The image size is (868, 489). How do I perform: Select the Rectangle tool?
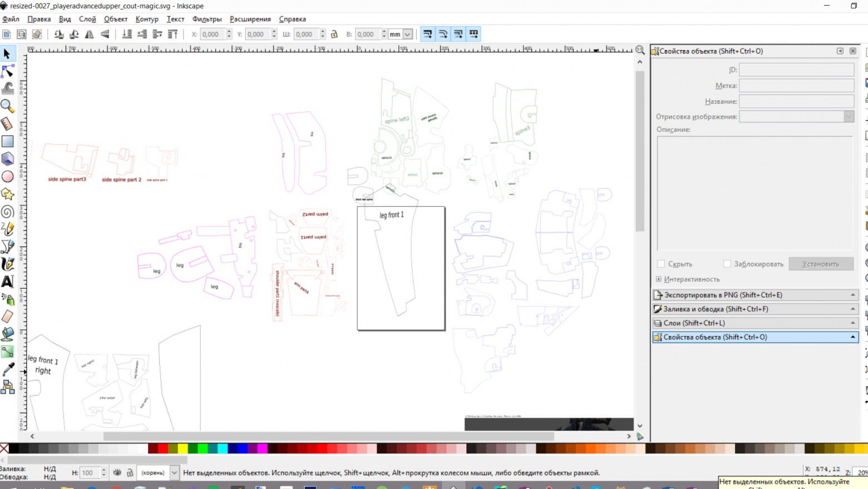8,141
